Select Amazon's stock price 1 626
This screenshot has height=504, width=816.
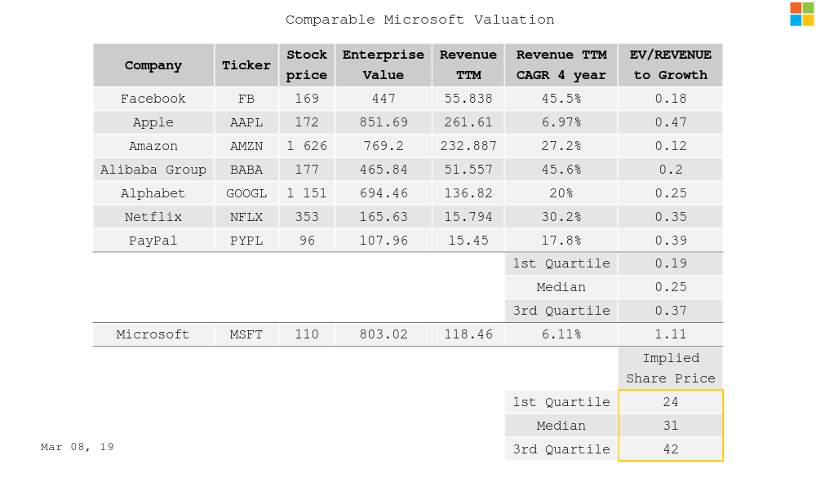[x=307, y=146]
